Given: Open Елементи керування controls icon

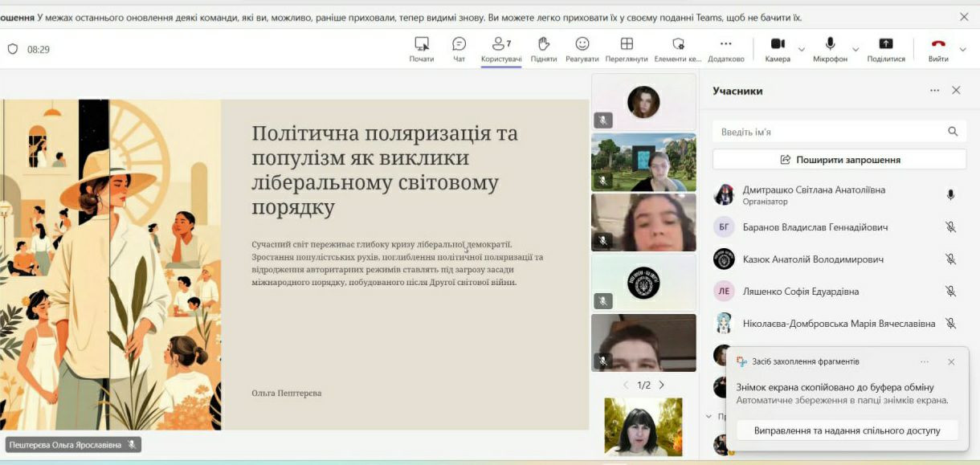Looking at the screenshot, I should 678,44.
